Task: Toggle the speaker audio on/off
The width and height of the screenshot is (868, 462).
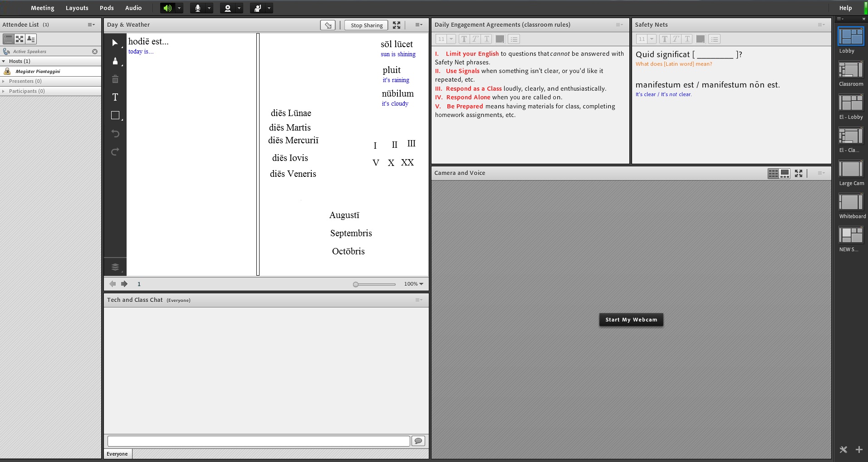Action: coord(167,8)
